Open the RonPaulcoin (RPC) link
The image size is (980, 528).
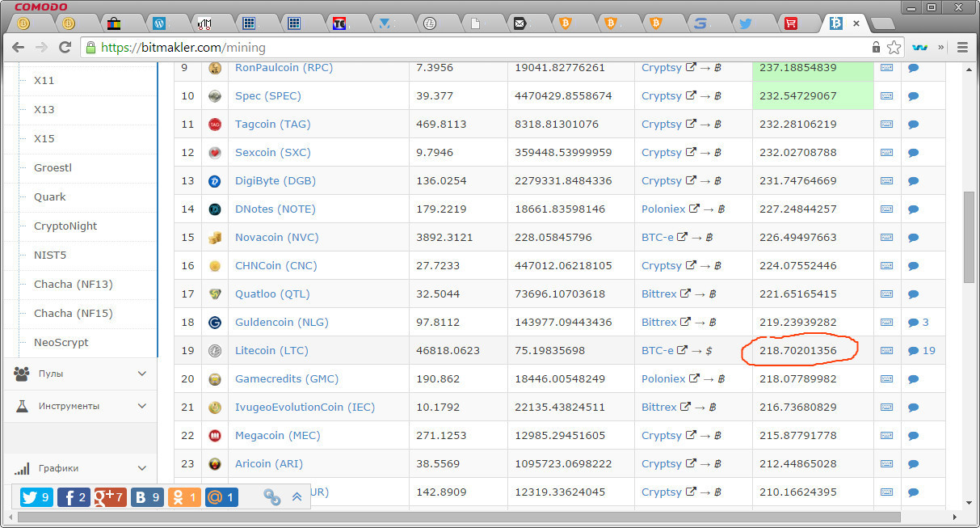284,68
